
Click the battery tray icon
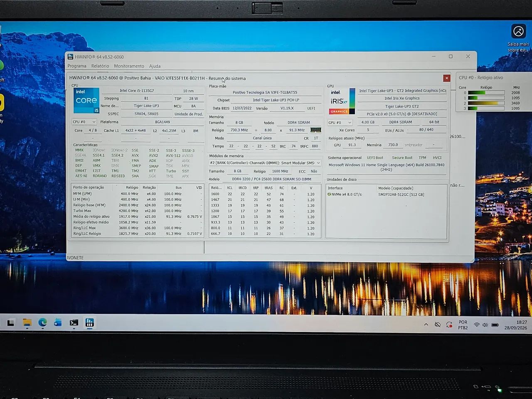(495, 325)
